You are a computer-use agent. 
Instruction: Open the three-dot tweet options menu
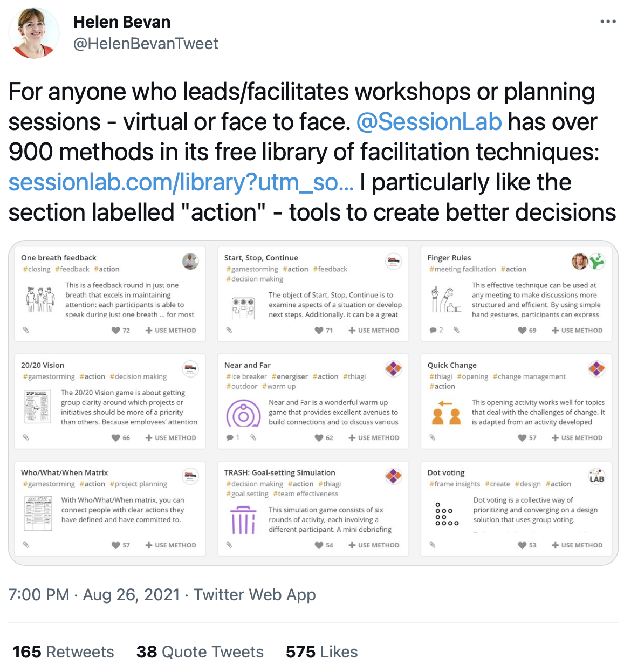[x=608, y=22]
